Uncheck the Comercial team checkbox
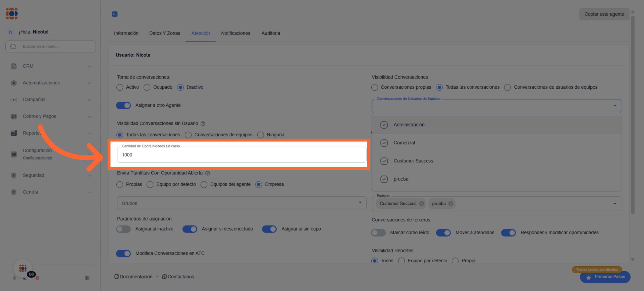Screen dimensions: 644x291 pyautogui.click(x=384, y=143)
